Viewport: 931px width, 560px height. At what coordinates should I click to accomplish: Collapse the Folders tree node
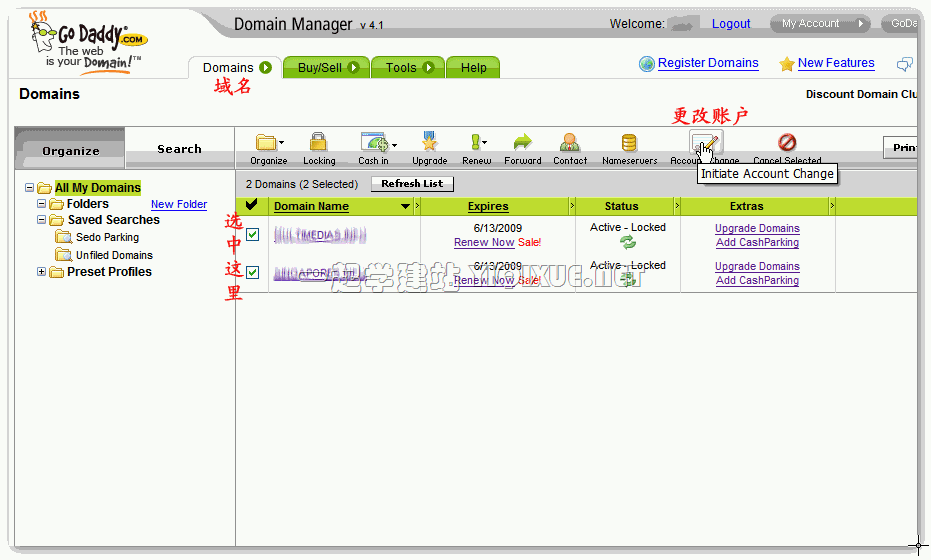[x=42, y=204]
